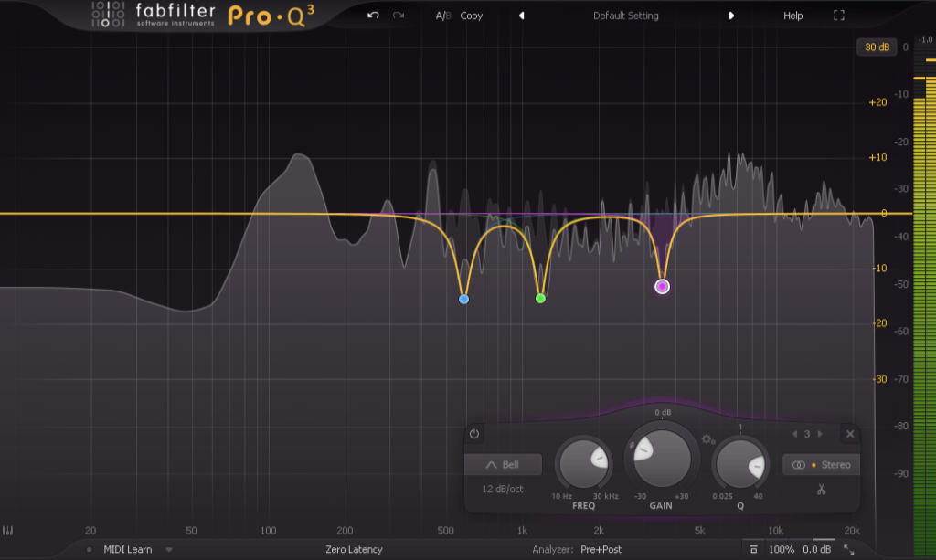Open the MIDI Learn dropdown arrow
Screen dimensions: 936x560
coord(169,549)
